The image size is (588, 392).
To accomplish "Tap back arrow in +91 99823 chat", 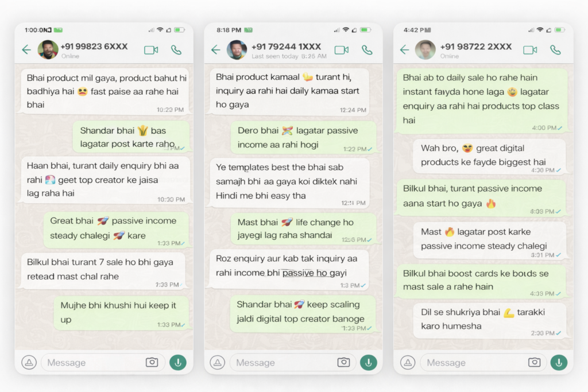I will point(26,50).
